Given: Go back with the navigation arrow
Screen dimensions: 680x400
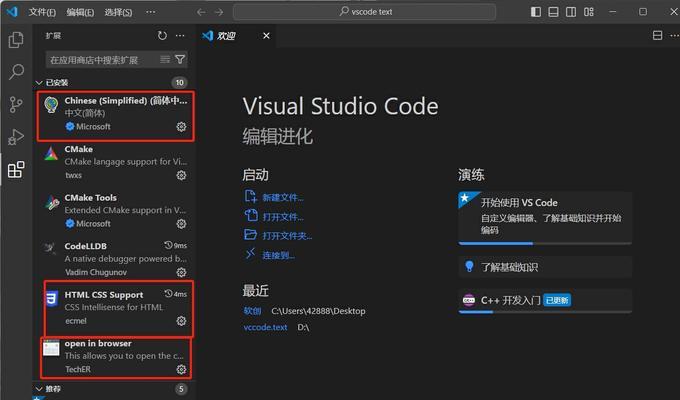Looking at the screenshot, I should click(201, 12).
